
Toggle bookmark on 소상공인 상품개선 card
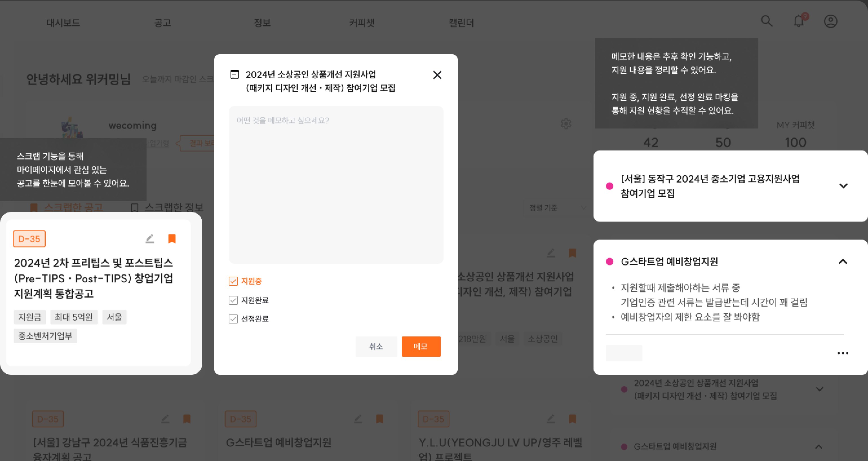pyautogui.click(x=572, y=253)
